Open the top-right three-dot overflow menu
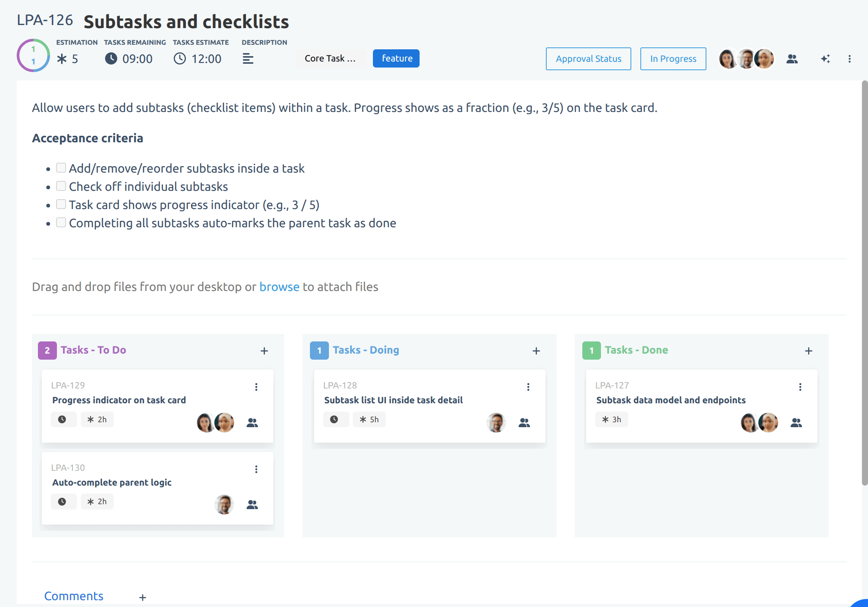 coord(849,58)
